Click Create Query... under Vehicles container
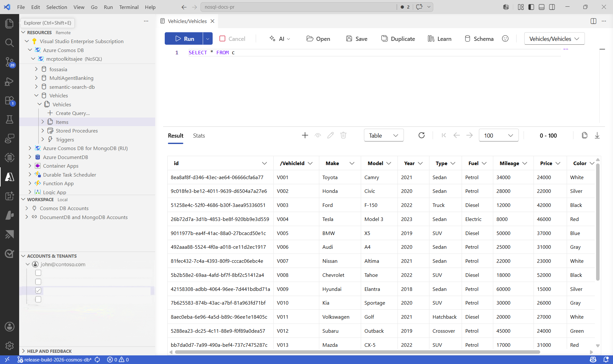 point(72,113)
